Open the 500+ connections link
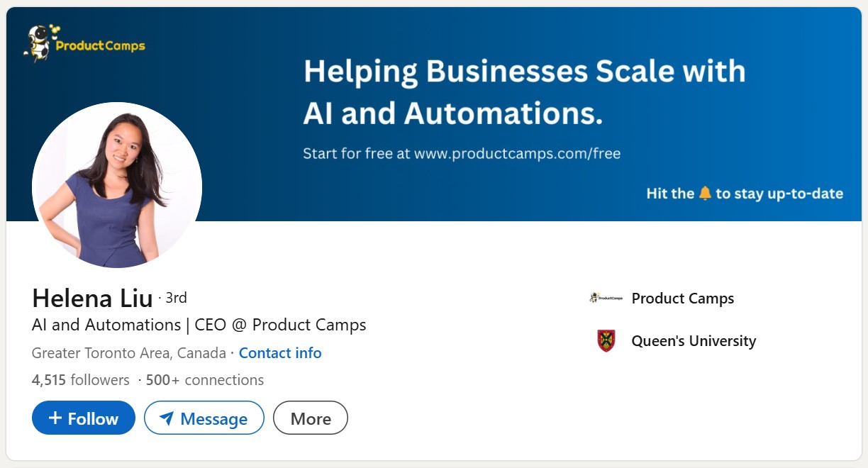Screen dimensions: 868x468 pyautogui.click(x=205, y=380)
